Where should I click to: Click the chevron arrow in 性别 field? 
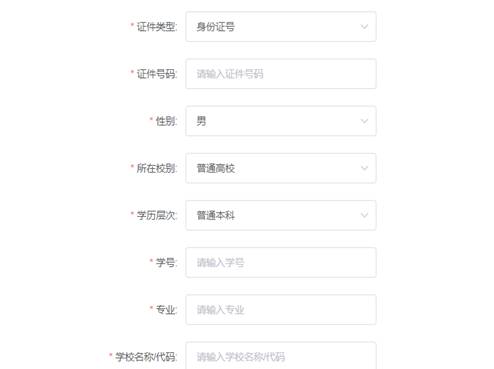click(364, 121)
